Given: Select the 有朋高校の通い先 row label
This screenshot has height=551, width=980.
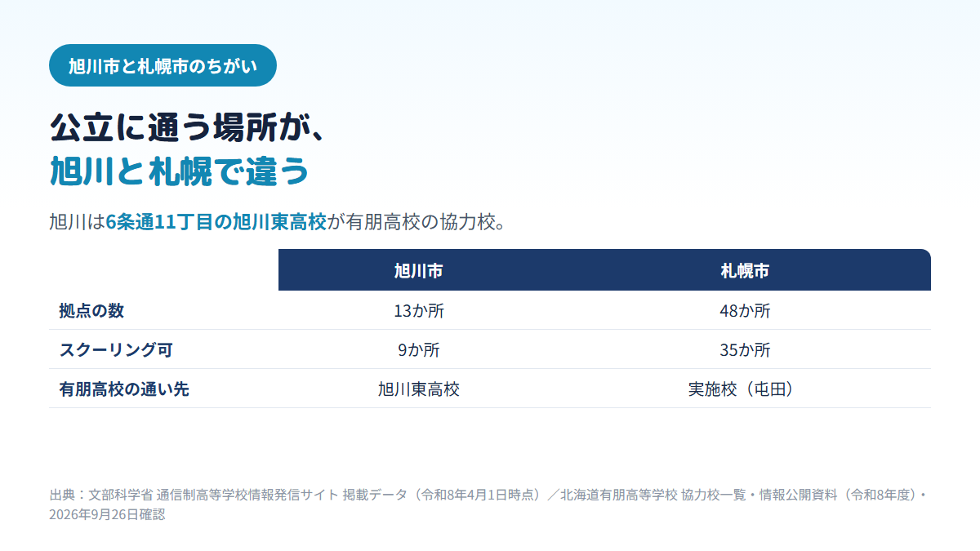Looking at the screenshot, I should (x=124, y=389).
